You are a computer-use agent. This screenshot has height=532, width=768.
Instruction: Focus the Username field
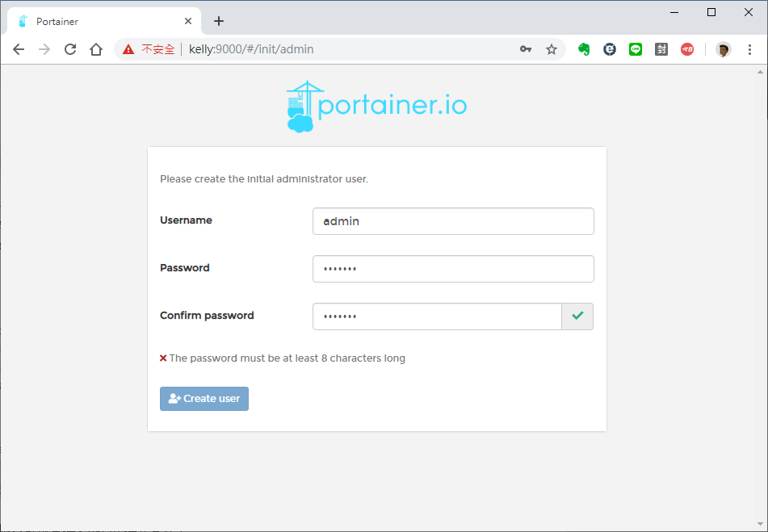pos(453,221)
